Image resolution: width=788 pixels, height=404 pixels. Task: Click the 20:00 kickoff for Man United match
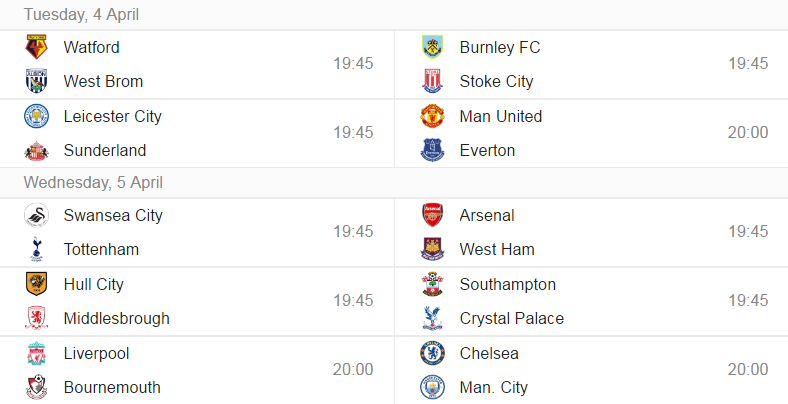point(747,132)
